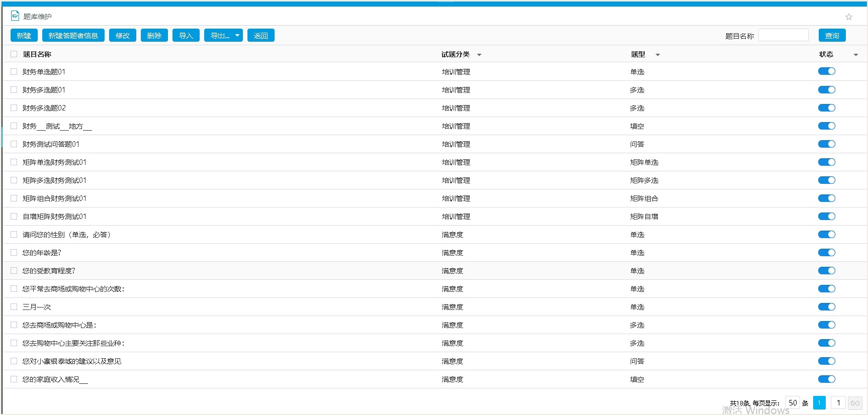
Task: Click the 删除 button
Action: 154,36
